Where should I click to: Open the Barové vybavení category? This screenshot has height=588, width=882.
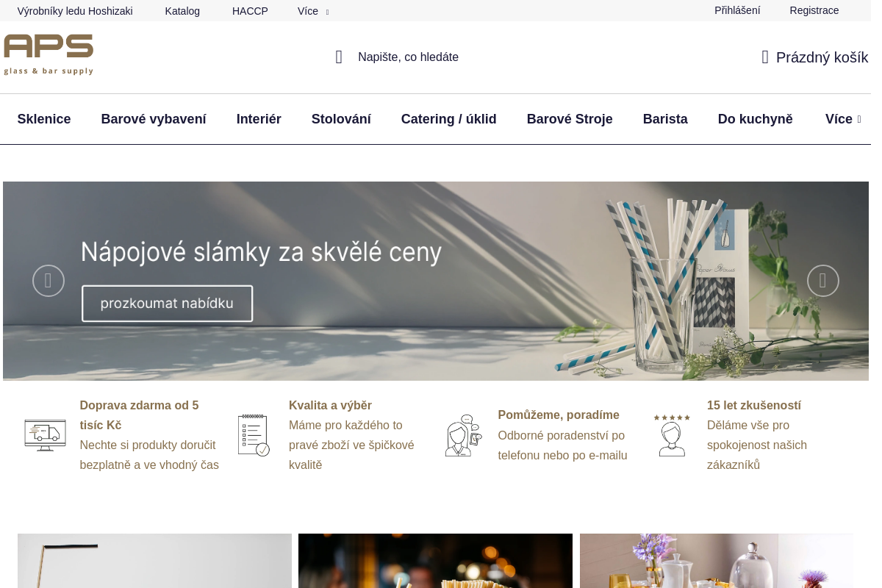pos(154,119)
